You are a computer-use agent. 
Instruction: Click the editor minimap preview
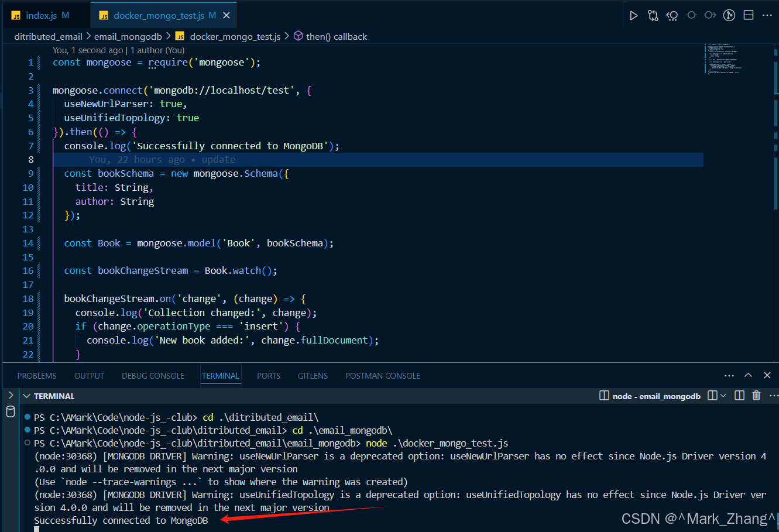[724, 59]
